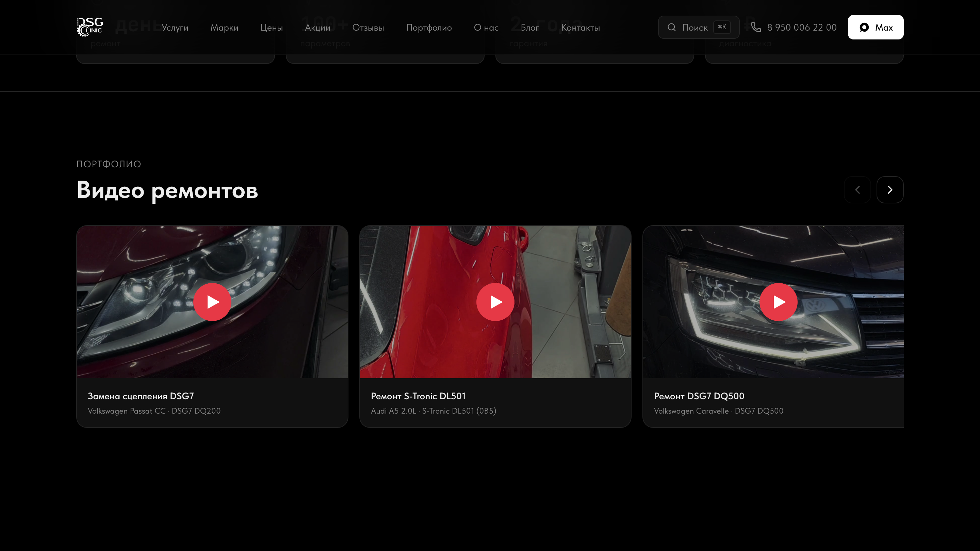980x551 pixels.
Task: Open Контакты in the header
Action: (580, 27)
